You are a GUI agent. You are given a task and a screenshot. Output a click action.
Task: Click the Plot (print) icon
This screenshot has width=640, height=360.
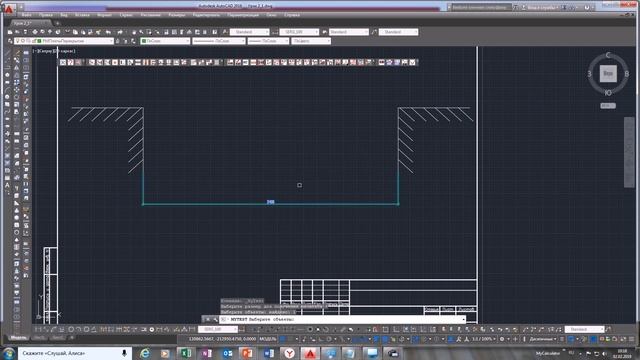pos(35,32)
